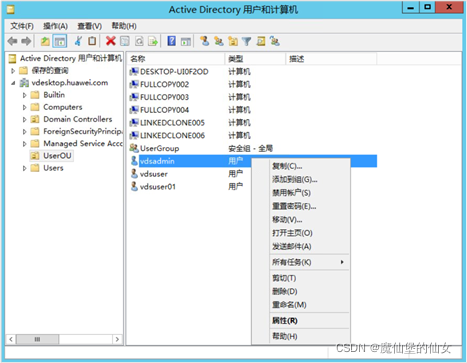Click the Back arrow toolbar icon

click(x=12, y=41)
